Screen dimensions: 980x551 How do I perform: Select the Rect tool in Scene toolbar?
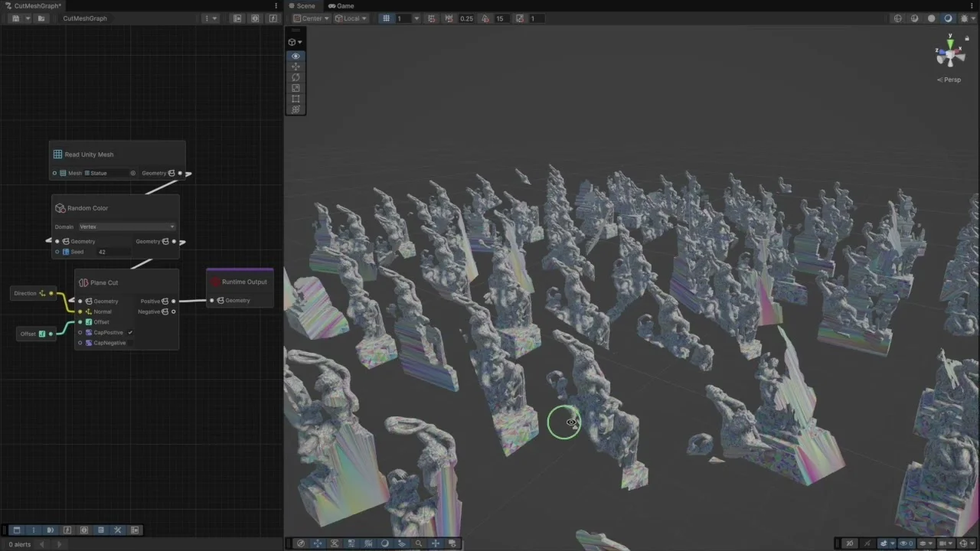point(296,99)
